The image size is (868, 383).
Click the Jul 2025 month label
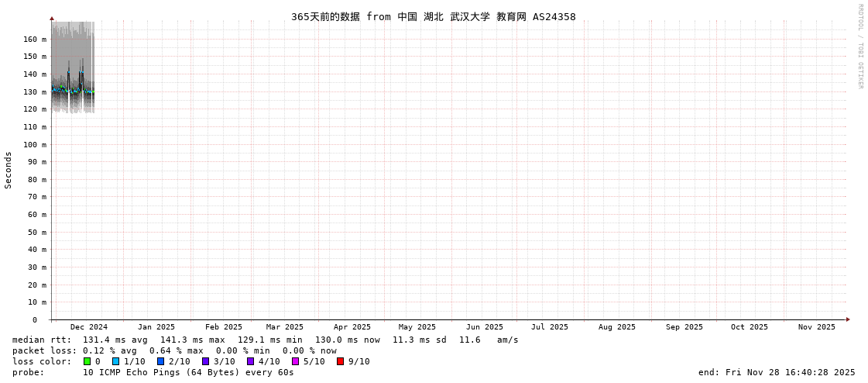tap(550, 327)
